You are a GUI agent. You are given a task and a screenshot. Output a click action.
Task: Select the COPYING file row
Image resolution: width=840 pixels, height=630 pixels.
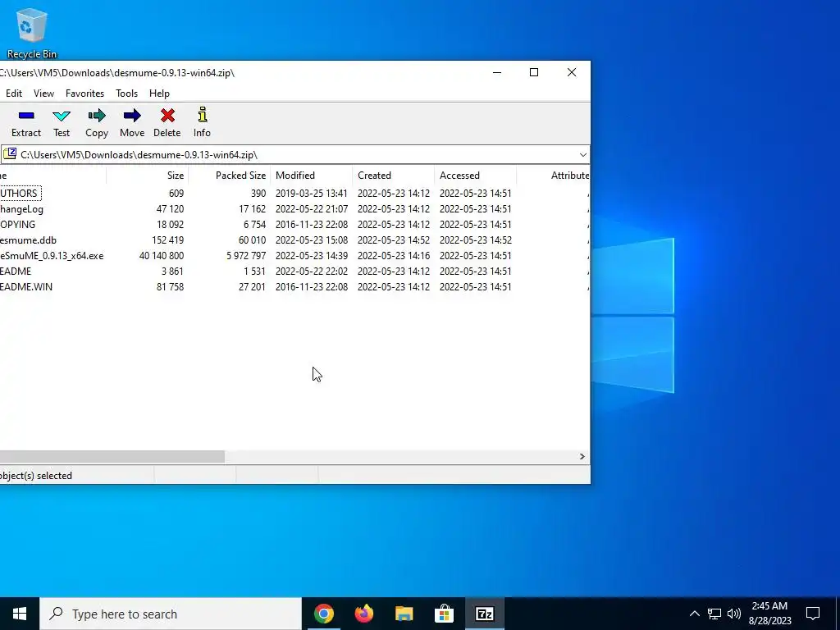[x=294, y=225]
